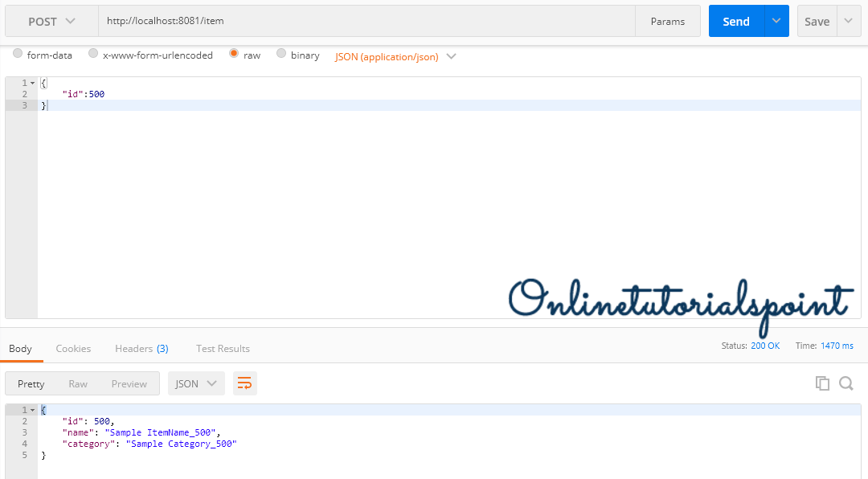Image resolution: width=868 pixels, height=479 pixels.
Task: Click the copy response to clipboard icon
Action: [x=822, y=383]
